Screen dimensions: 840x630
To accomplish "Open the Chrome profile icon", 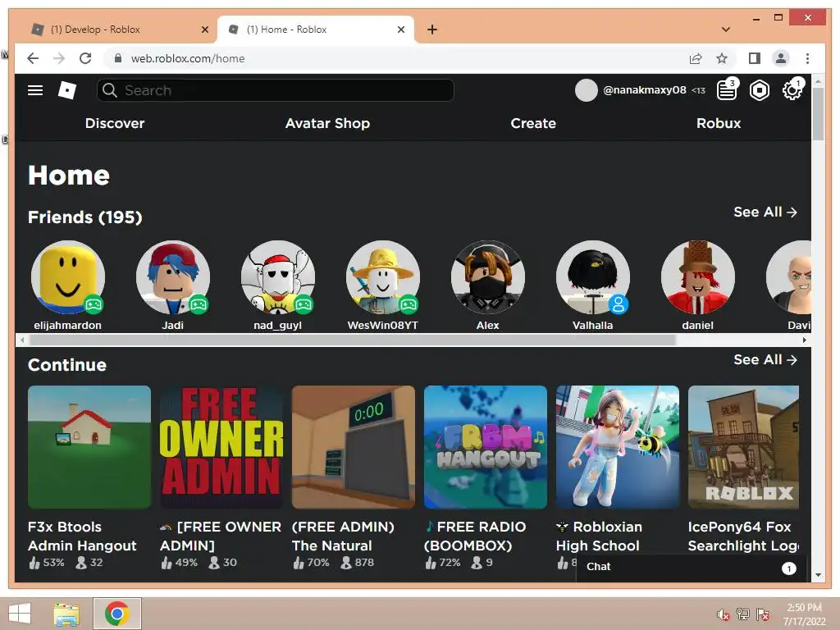I will click(x=781, y=58).
